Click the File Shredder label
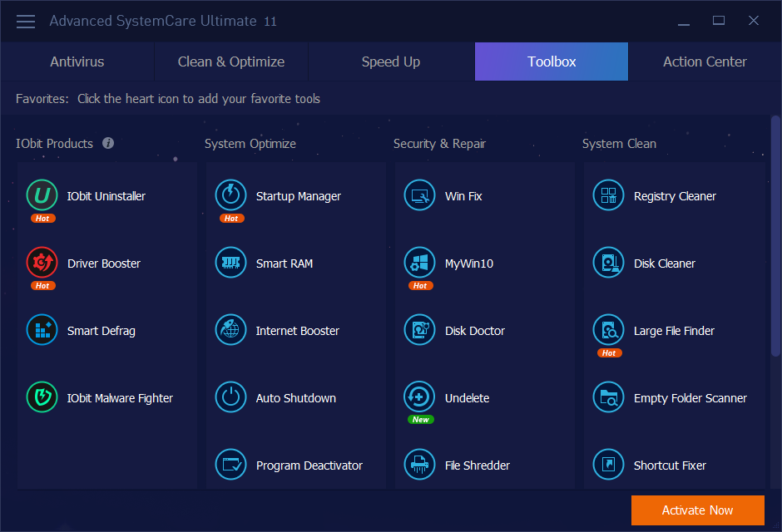The width and height of the screenshot is (782, 532). [x=478, y=465]
